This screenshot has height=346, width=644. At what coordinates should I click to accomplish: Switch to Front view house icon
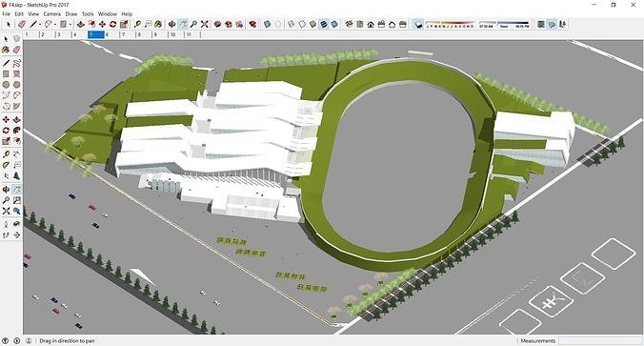coord(371,25)
